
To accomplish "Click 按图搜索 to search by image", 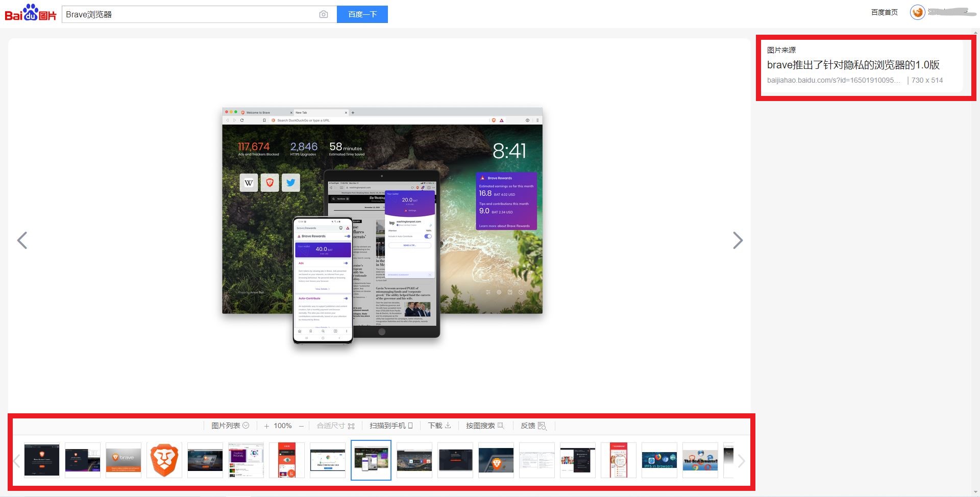I will point(485,426).
